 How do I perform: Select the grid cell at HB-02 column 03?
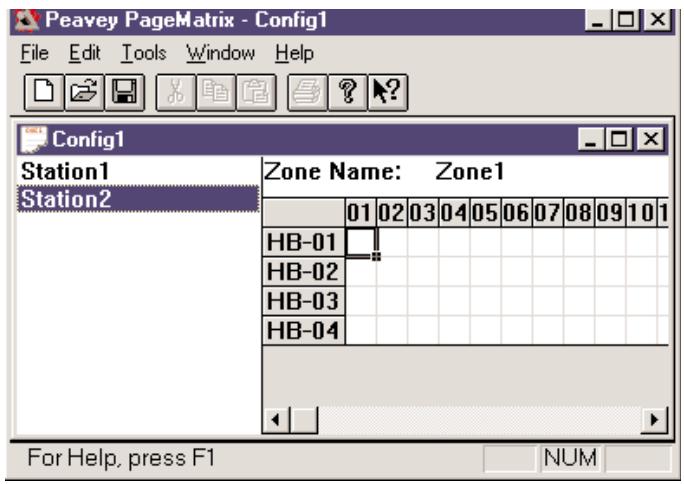[x=423, y=272]
